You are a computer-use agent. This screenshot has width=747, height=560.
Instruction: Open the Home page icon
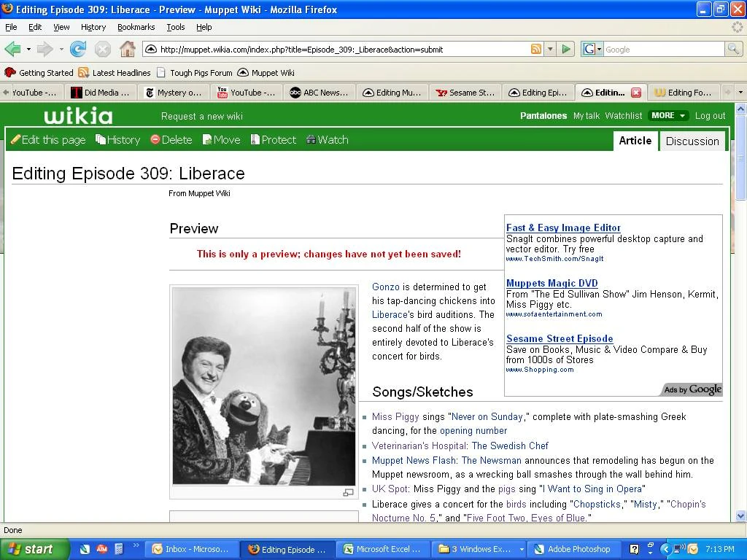127,49
